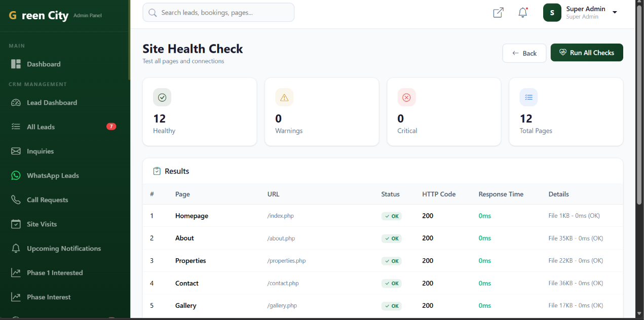The height and width of the screenshot is (320, 644).
Task: Click the Phase Interest chart icon
Action: tap(16, 297)
